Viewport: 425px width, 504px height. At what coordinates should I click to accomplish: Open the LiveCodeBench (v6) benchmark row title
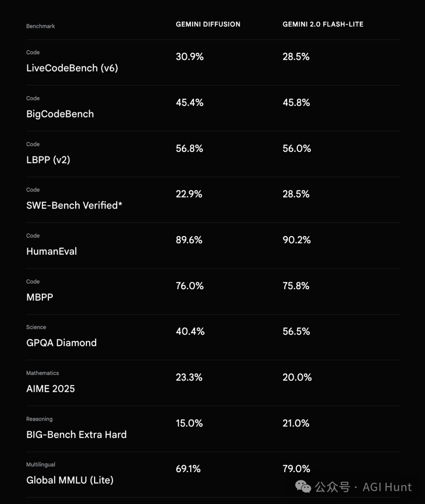(x=72, y=68)
